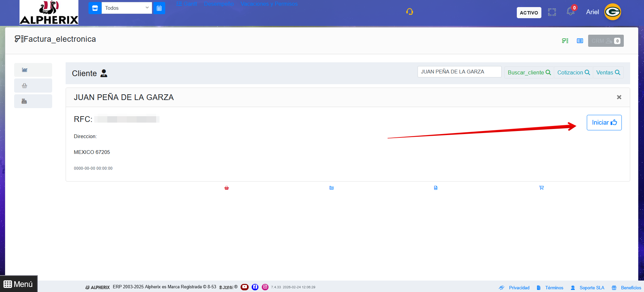Click the client name search field
The image size is (644, 292).
[459, 72]
